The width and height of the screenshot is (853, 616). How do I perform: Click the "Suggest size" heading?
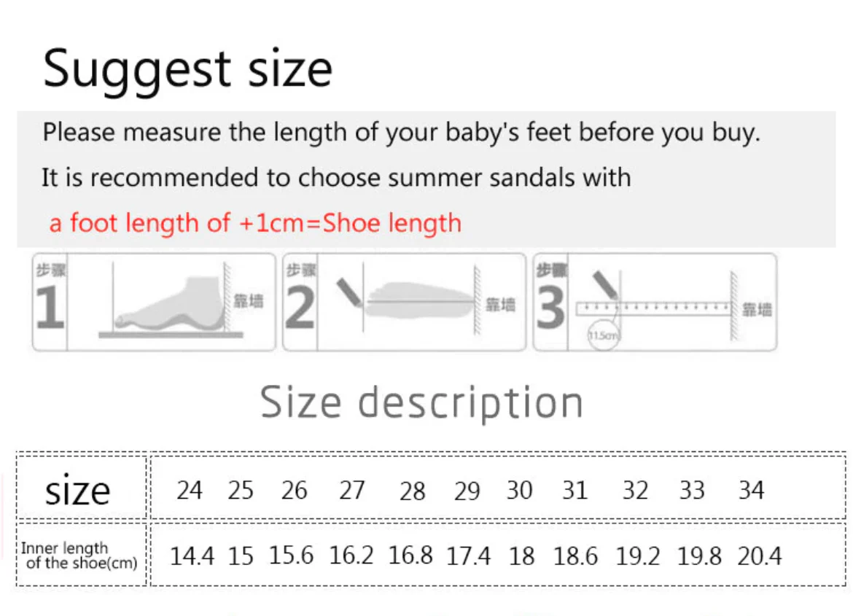187,69
